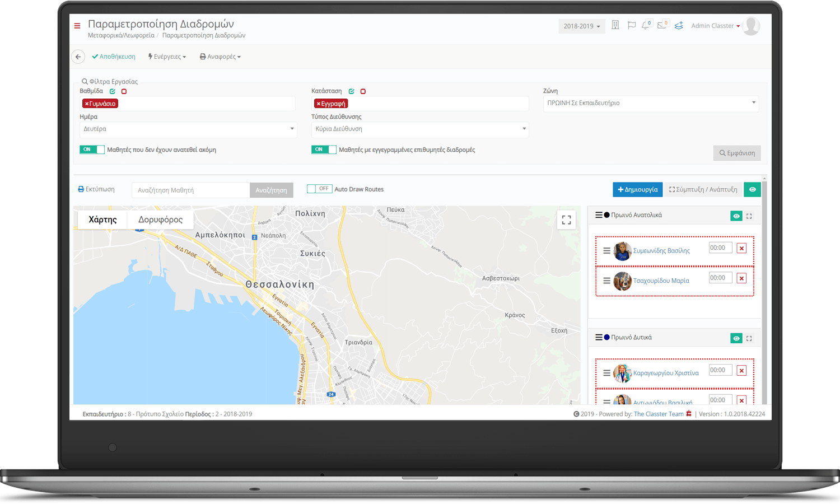This screenshot has height=504, width=840.
Task: Remove Τσαχουρίδου Μαρία from route
Action: (741, 278)
